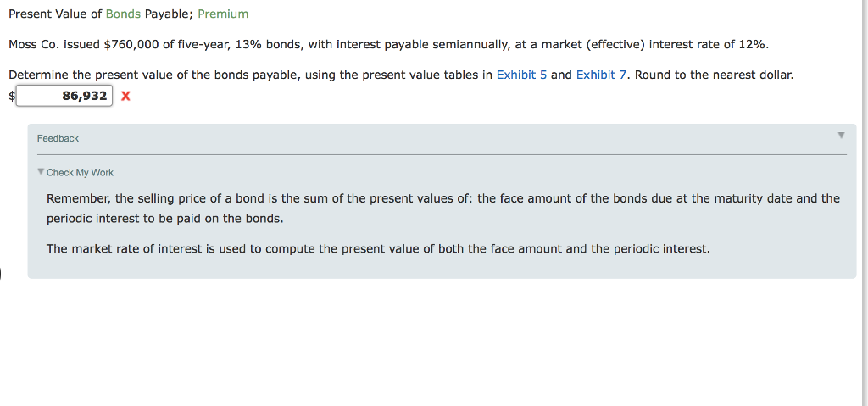Click the Feedback section header label
868x406 pixels.
click(x=58, y=138)
